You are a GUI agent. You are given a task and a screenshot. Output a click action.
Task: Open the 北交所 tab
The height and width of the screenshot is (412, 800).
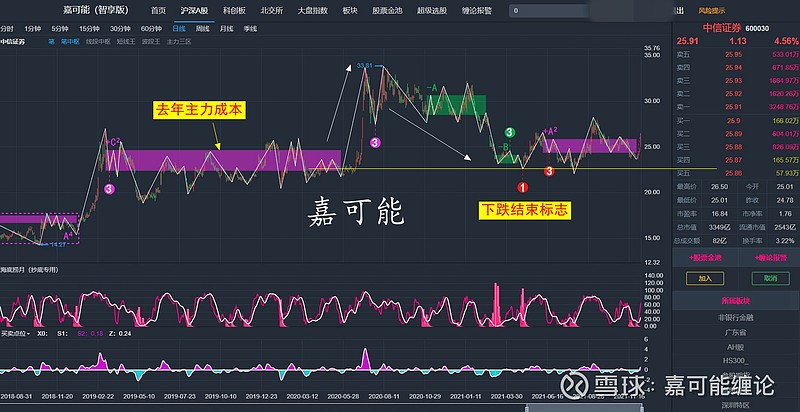(x=271, y=11)
